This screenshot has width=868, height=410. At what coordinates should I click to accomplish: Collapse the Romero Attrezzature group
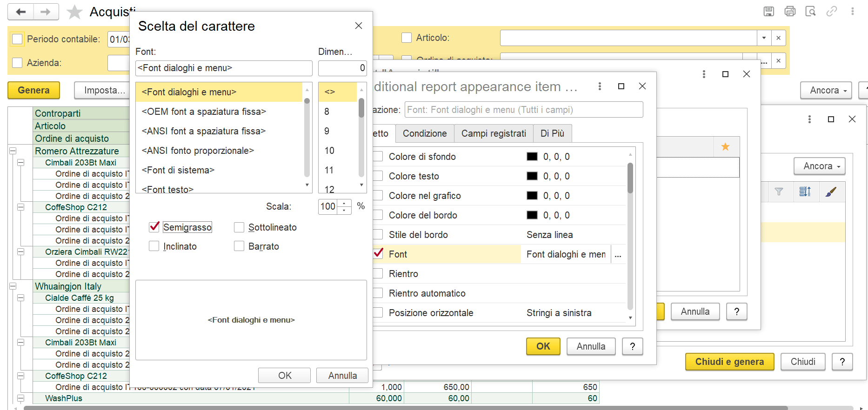point(13,151)
